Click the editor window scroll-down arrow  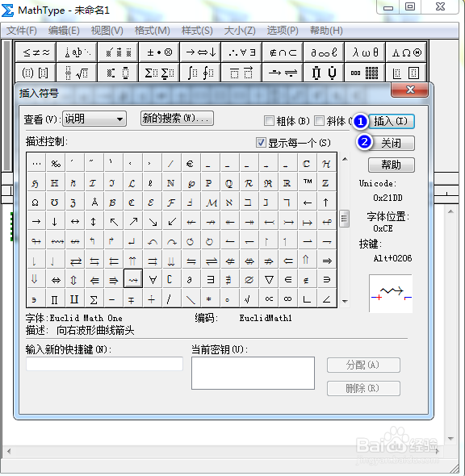[x=450, y=439]
